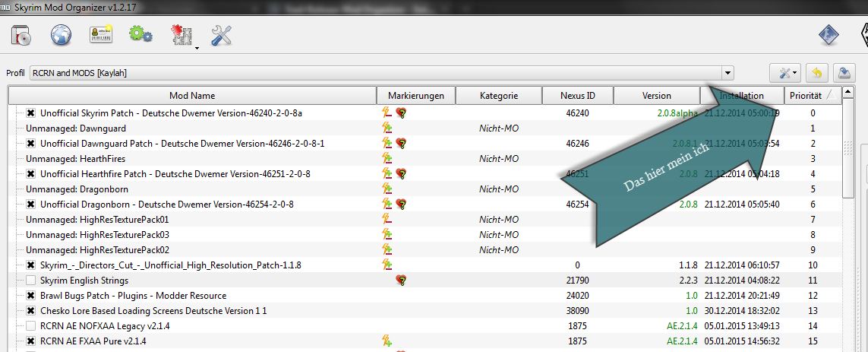Click lightning flag on RCRN AE FXAA Pure row
Screen dimensions: 868x352
387,341
